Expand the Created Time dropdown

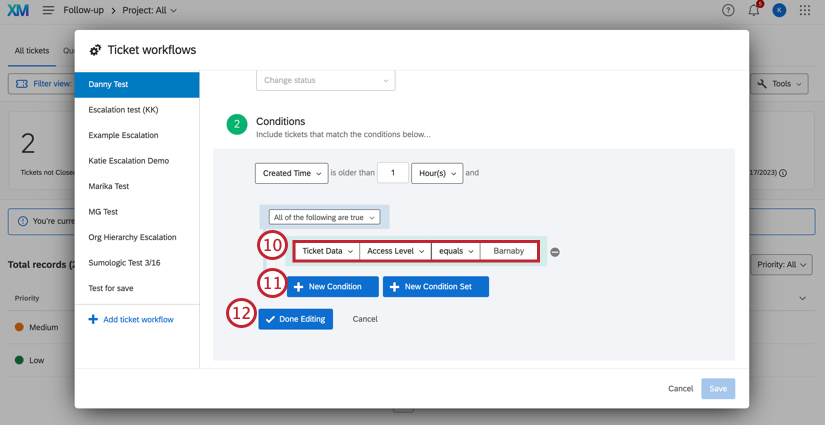(291, 173)
